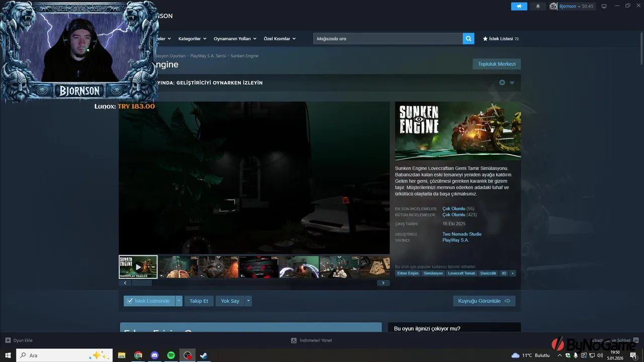The width and height of the screenshot is (644, 362).
Task: Open taskbar clock 19:50
Action: (615, 355)
